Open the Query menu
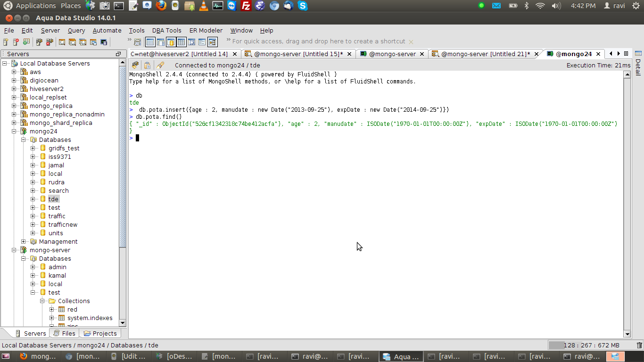 pyautogui.click(x=76, y=31)
